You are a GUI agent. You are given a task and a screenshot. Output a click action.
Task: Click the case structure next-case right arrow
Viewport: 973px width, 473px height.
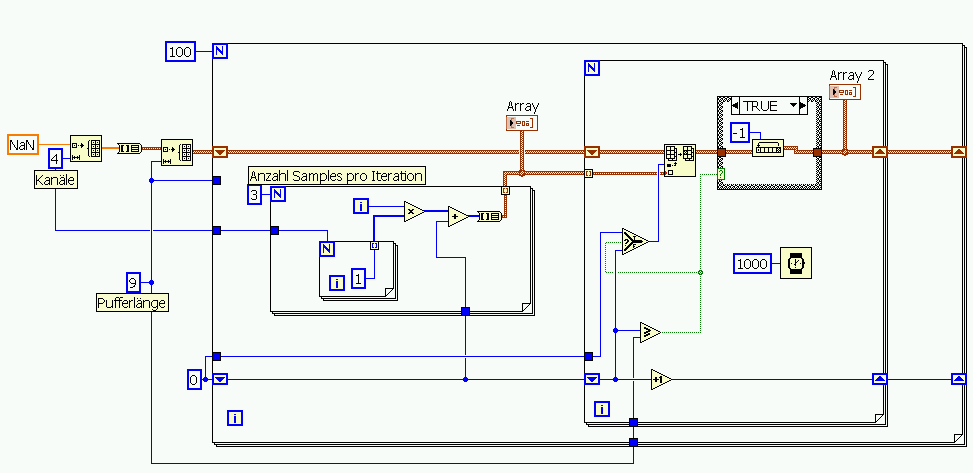pyautogui.click(x=804, y=106)
